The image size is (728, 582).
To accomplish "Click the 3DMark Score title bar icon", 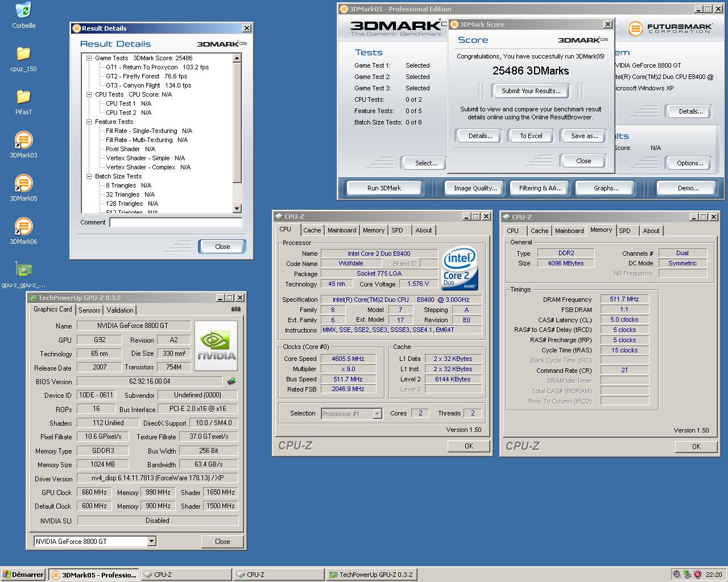I will coord(454,24).
